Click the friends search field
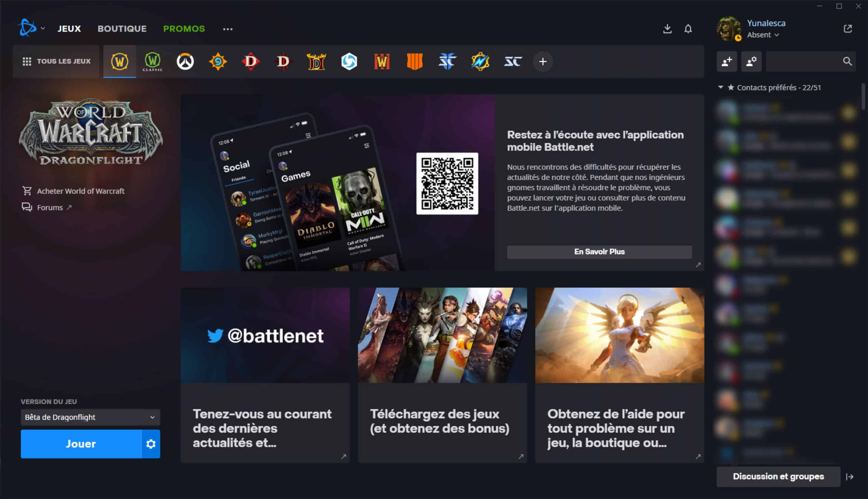 pyautogui.click(x=803, y=62)
